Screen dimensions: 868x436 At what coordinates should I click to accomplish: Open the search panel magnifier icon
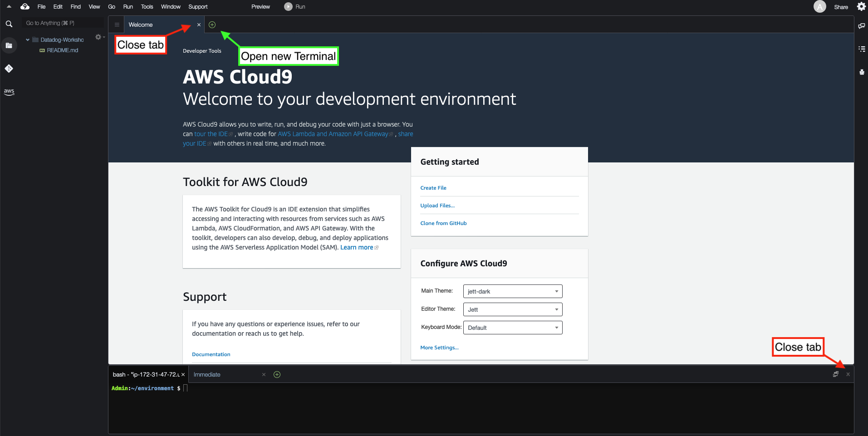click(9, 24)
